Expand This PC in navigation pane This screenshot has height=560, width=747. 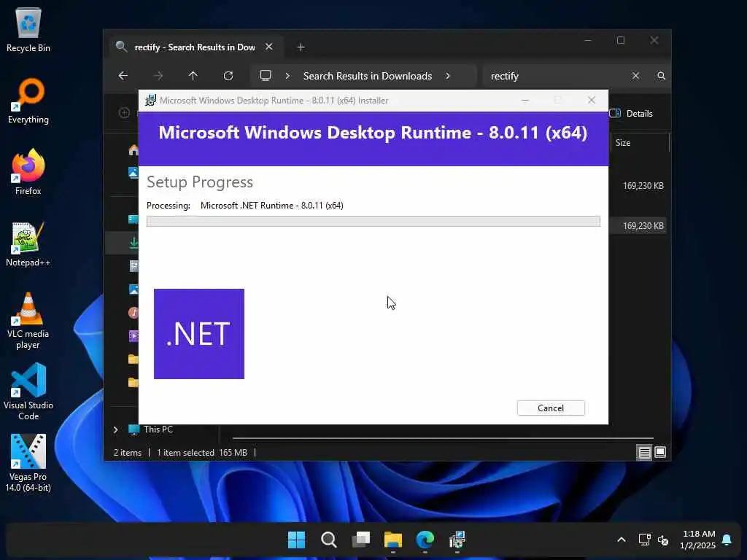click(115, 429)
